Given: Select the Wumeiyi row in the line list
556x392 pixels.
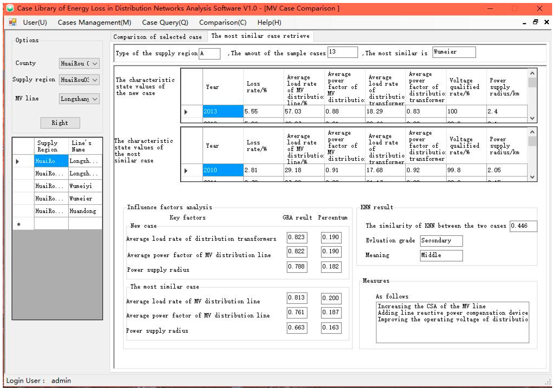Looking at the screenshot, I should tap(57, 186).
